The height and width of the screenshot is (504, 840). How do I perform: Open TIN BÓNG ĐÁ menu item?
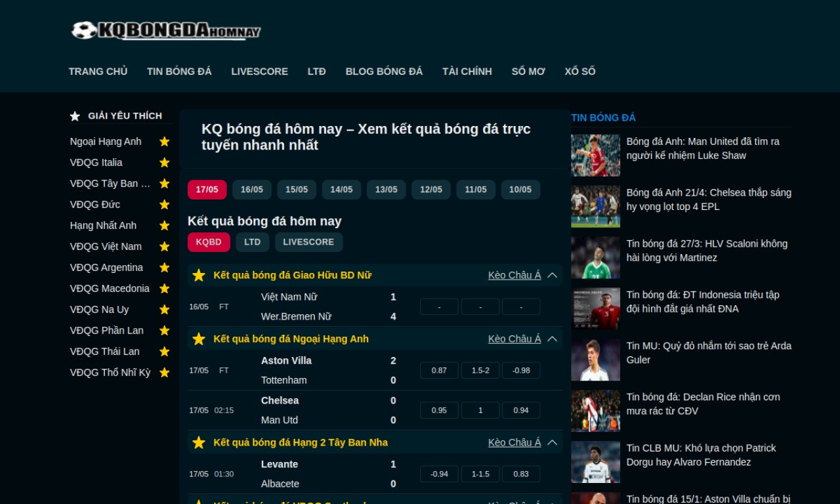179,72
